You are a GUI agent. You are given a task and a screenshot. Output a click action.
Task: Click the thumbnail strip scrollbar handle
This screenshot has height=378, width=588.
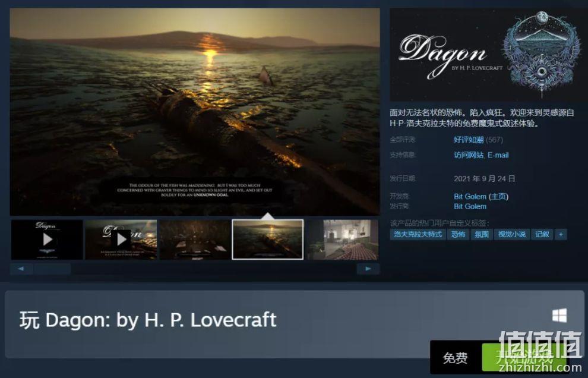click(52, 269)
